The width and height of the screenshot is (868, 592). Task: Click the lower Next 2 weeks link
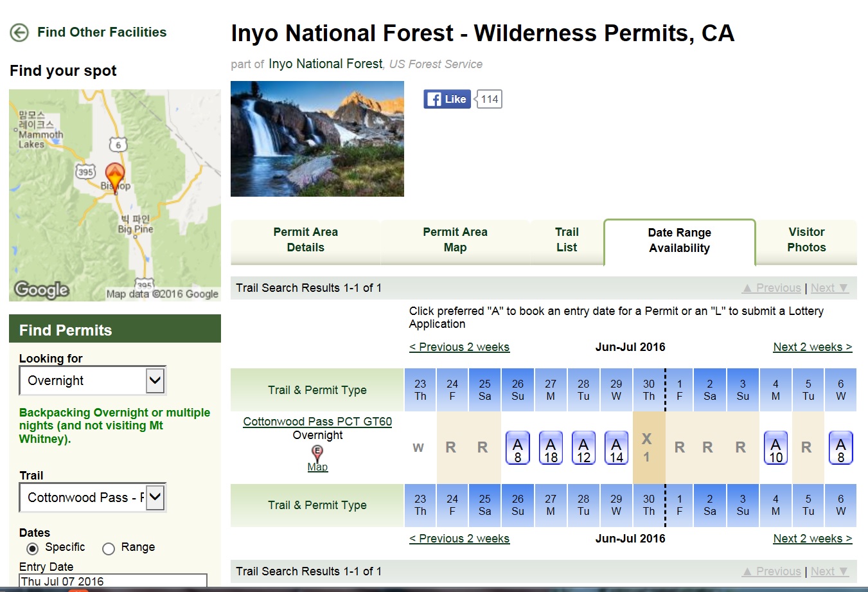(813, 539)
